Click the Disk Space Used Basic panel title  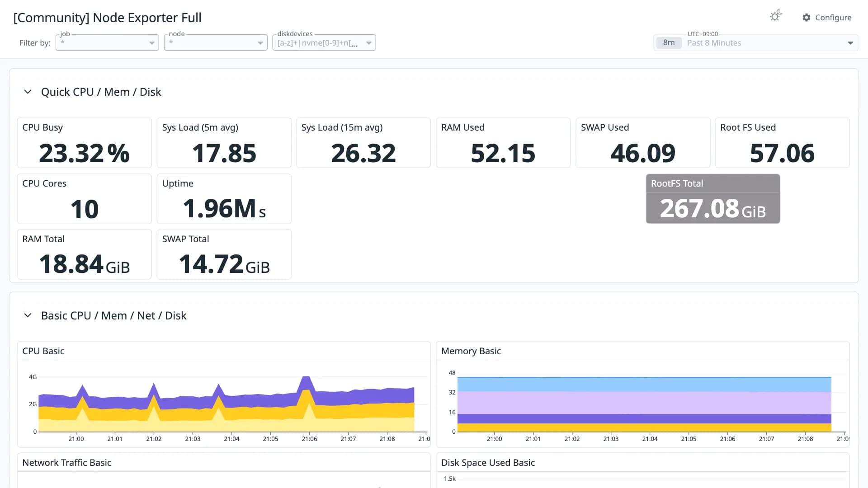488,463
